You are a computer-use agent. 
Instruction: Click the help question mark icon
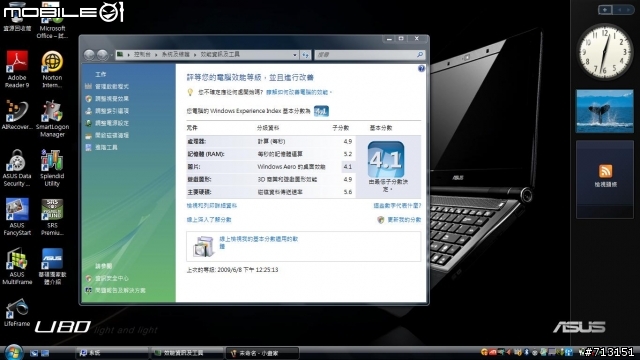[421, 69]
